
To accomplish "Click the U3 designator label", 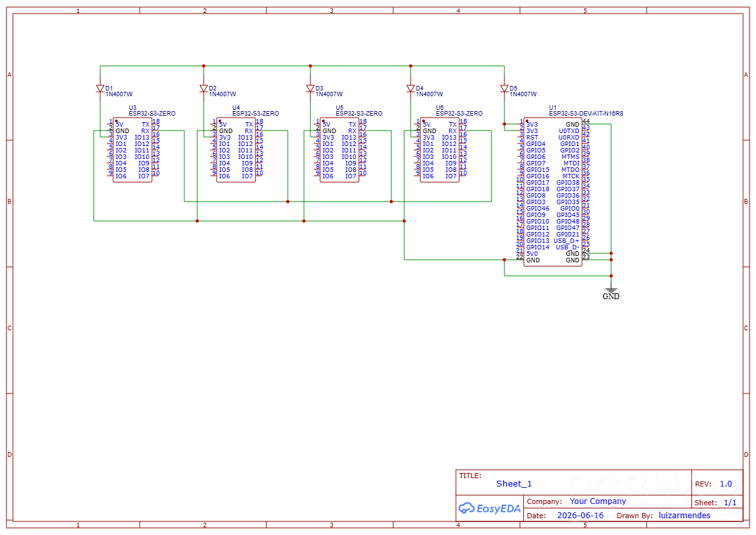I will point(133,108).
